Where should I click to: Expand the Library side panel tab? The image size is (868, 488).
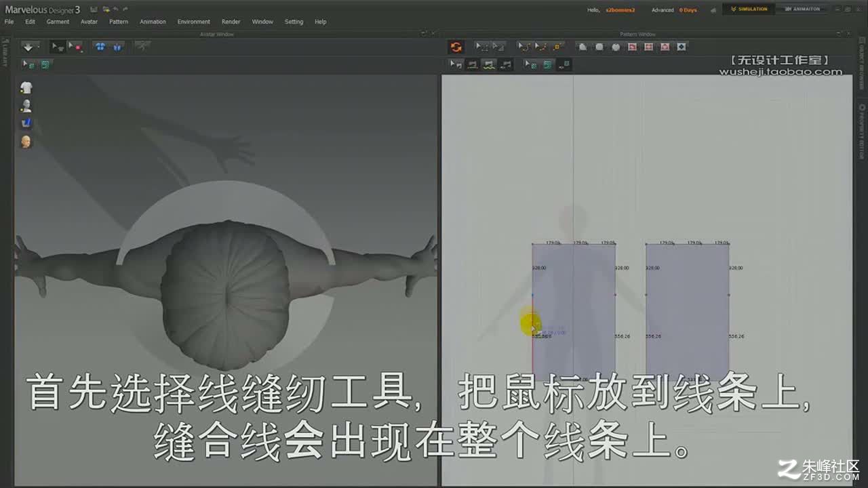point(5,52)
